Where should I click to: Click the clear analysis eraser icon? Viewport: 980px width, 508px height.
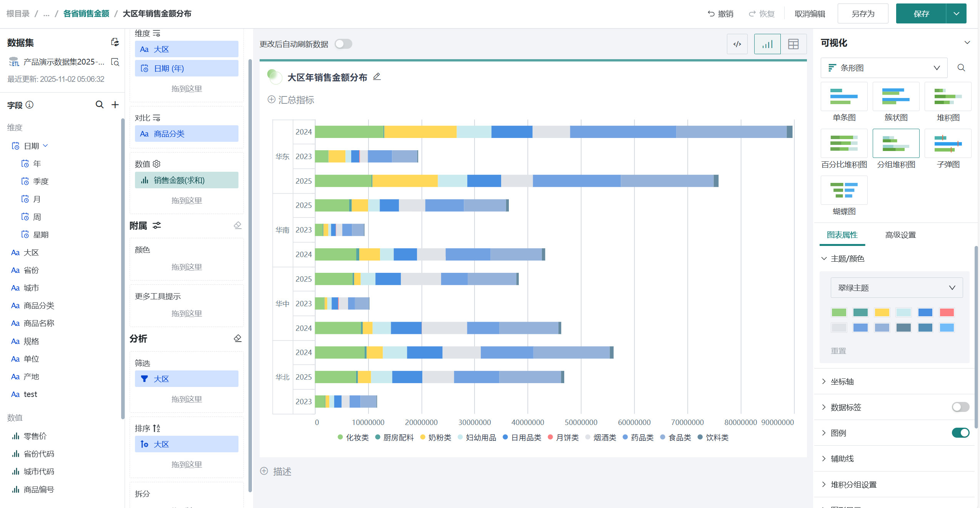click(238, 338)
